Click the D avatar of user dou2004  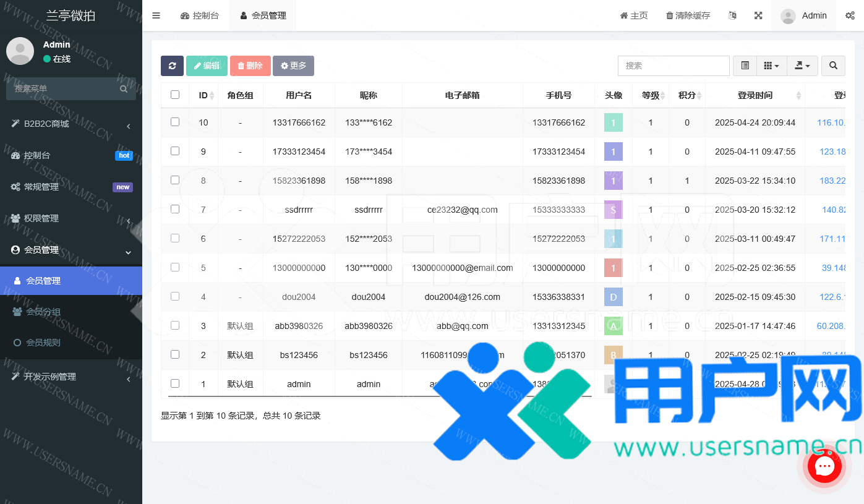click(614, 297)
